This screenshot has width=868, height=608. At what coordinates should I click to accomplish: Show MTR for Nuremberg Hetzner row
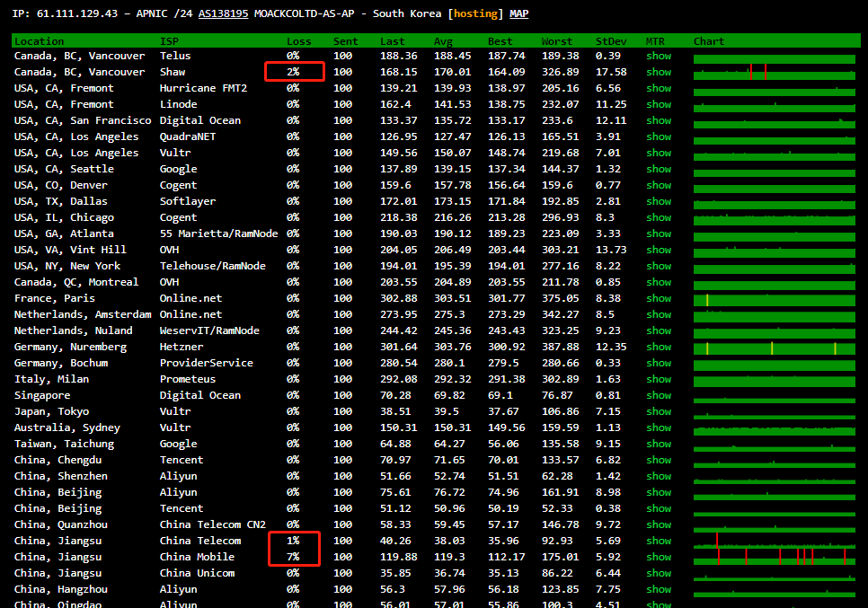659,347
